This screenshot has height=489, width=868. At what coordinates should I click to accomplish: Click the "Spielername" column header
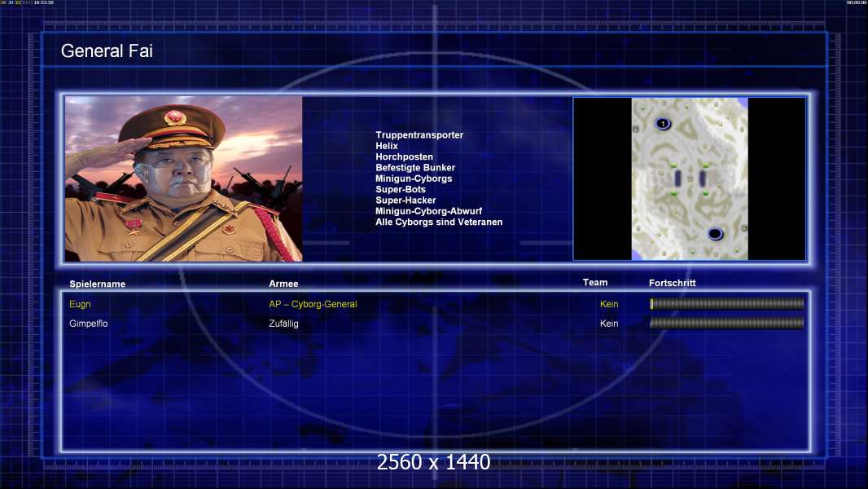98,284
